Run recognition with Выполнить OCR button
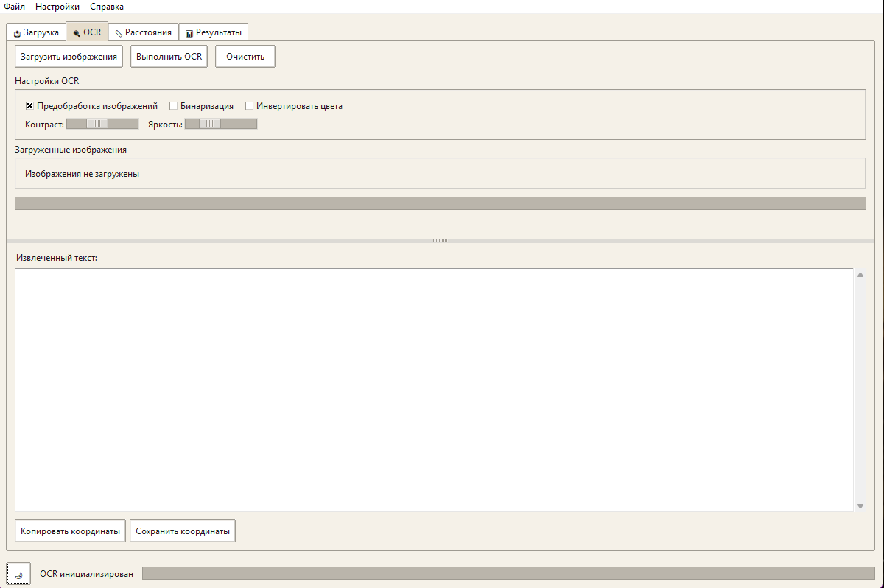Viewport: 884px width, 588px height. [x=169, y=57]
